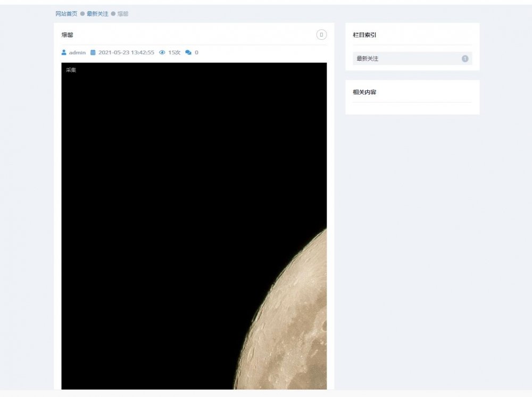Image resolution: width=532 pixels, height=397 pixels.
Task: Click the round button in the article header
Action: 321,35
